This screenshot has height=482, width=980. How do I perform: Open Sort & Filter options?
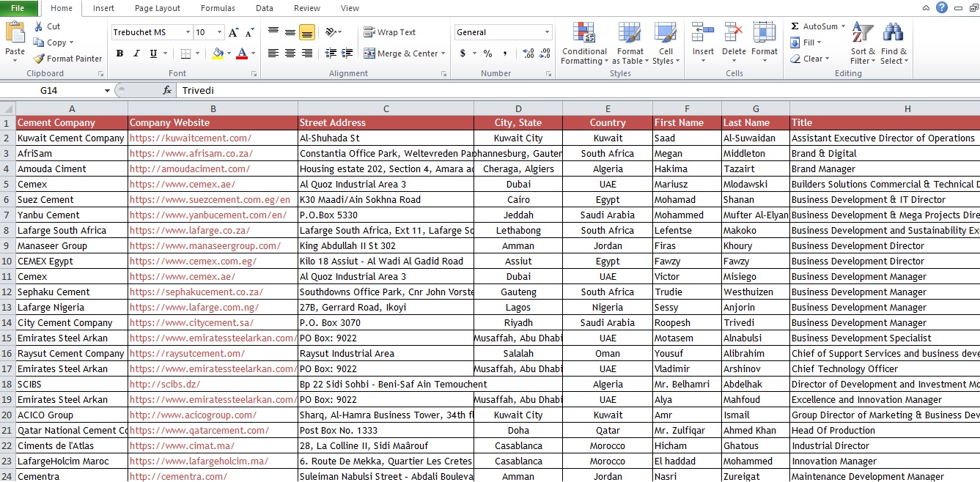click(x=863, y=43)
